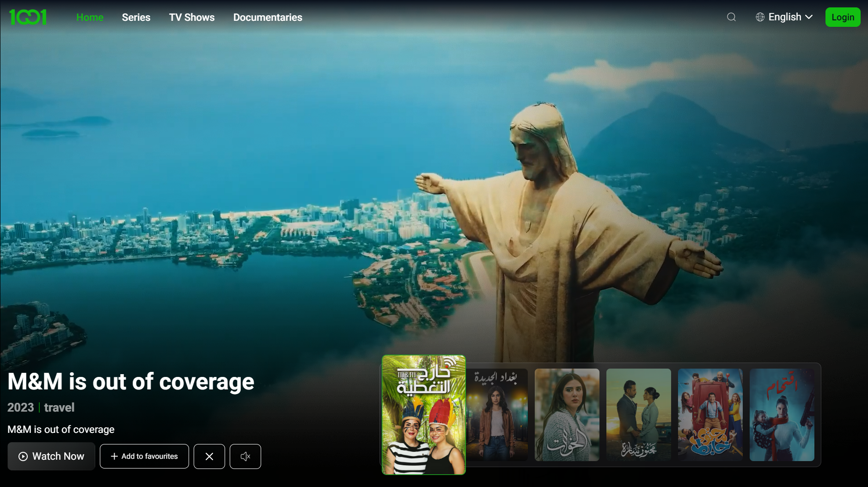Collapse the English dropdown arrow

(x=809, y=17)
